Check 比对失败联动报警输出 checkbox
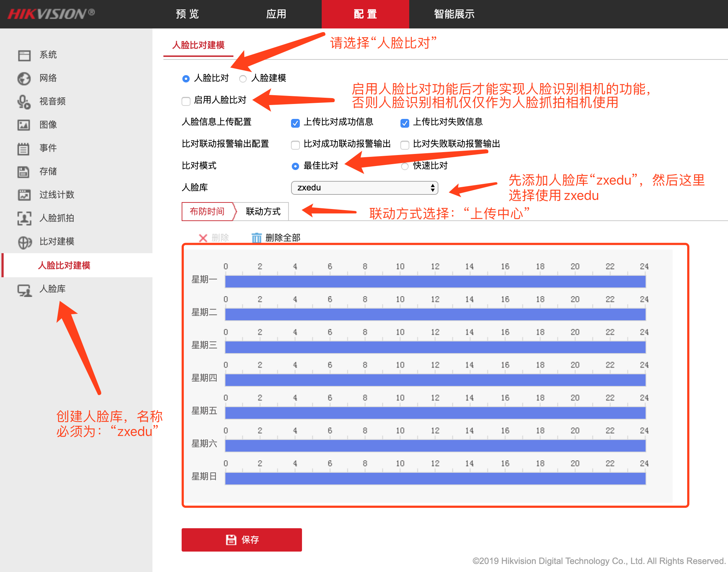 pyautogui.click(x=405, y=145)
